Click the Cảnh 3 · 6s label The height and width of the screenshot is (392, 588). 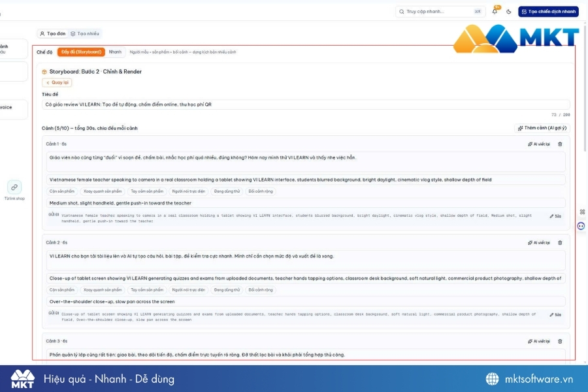[57, 341]
